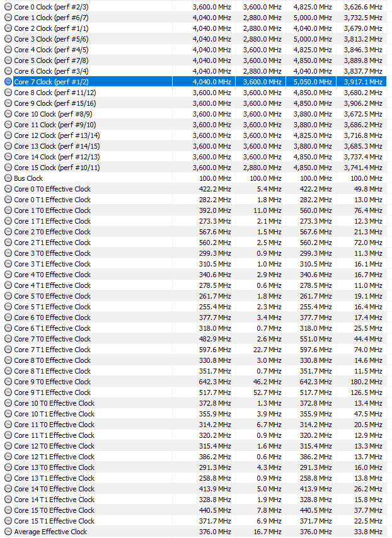This screenshot has width=392, height=538.
Task: Click the icon beside Core 5 Clock
Action: pos(8,60)
